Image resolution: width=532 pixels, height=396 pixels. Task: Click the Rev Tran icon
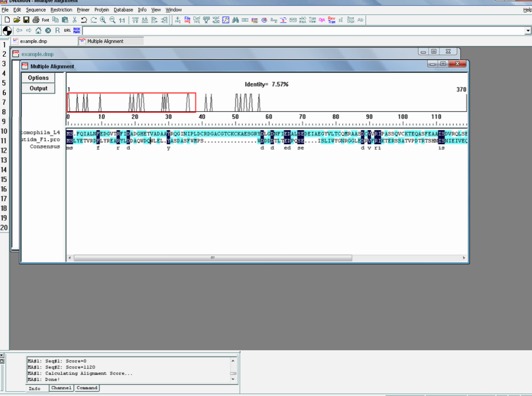(332, 20)
